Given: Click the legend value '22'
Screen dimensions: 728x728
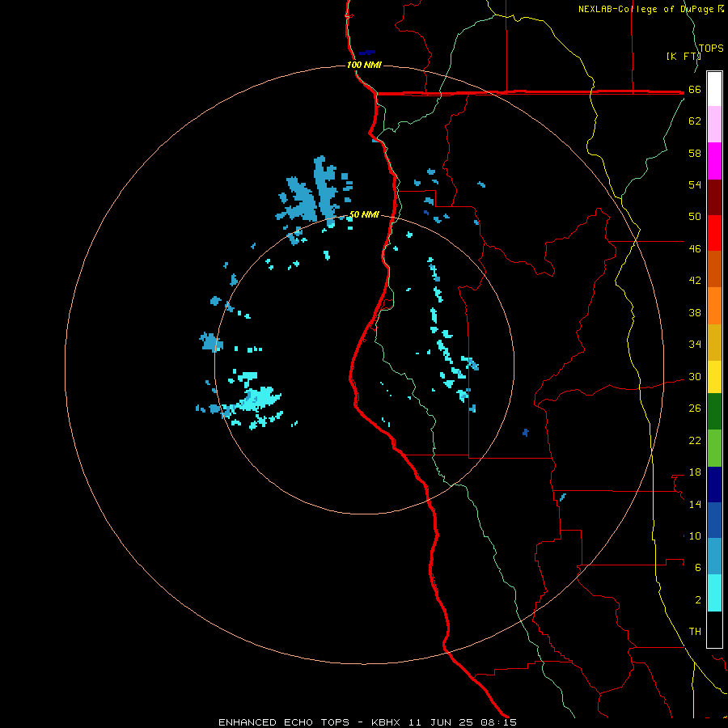Looking at the screenshot, I should [695, 441].
